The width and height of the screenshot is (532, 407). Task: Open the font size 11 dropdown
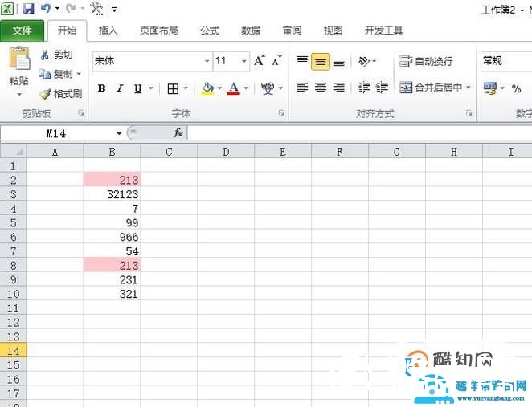(244, 61)
